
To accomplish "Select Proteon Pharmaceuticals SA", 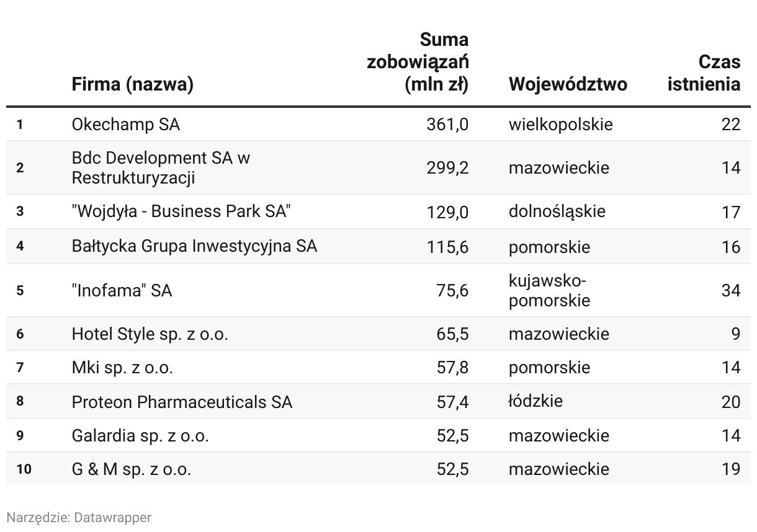I will click(x=182, y=402).
